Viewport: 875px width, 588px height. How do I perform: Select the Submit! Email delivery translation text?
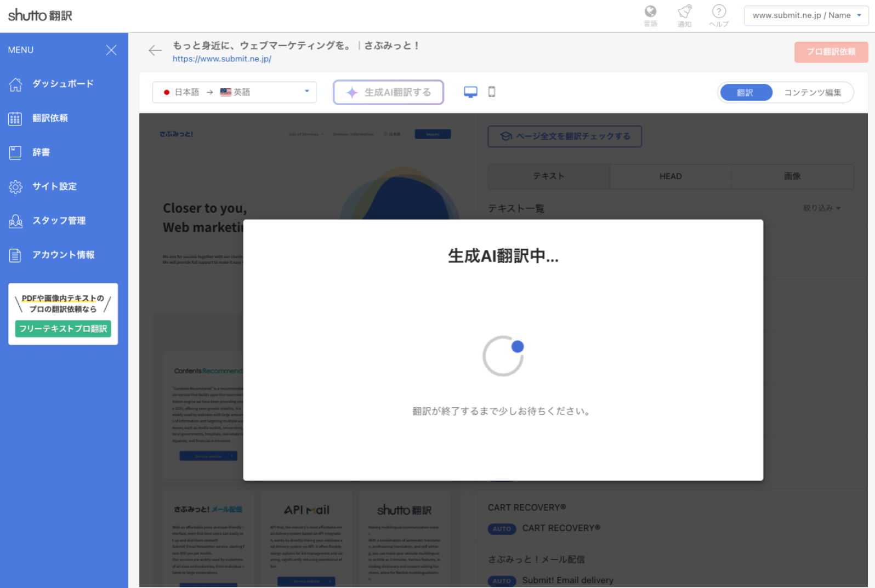(x=567, y=580)
